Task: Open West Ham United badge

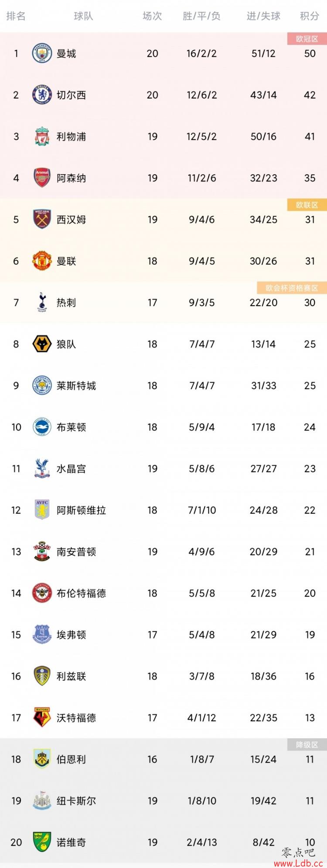Action: tap(42, 219)
